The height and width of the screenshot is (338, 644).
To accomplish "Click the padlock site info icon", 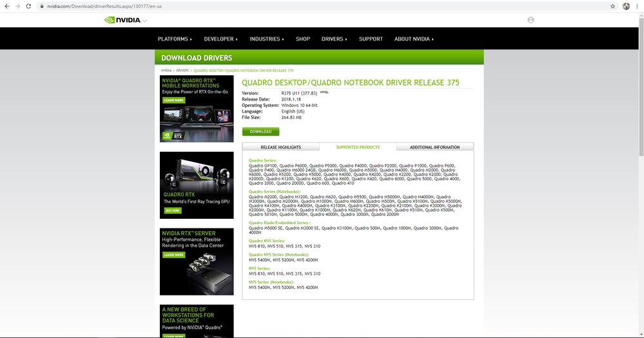I will coord(41,6).
